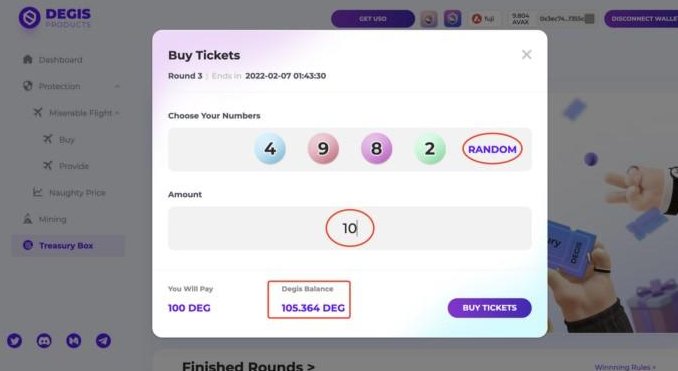
Task: Open the Twitter social link icon
Action: pos(14,341)
